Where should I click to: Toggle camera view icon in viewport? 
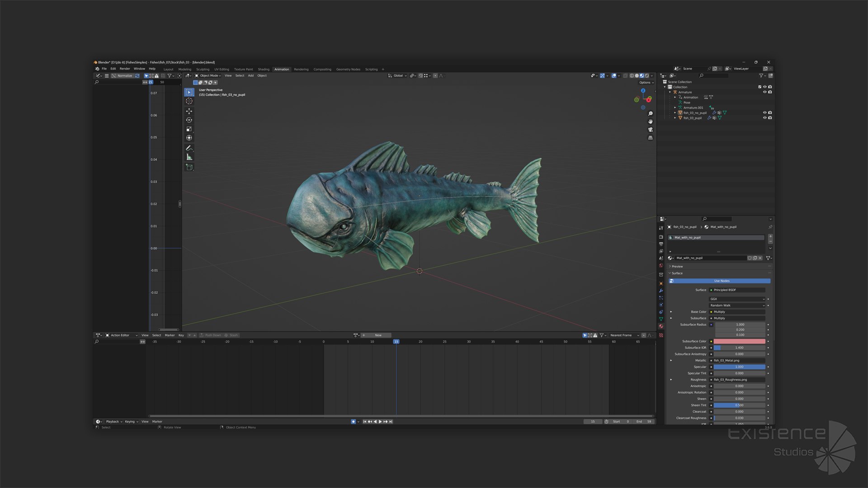tap(651, 130)
